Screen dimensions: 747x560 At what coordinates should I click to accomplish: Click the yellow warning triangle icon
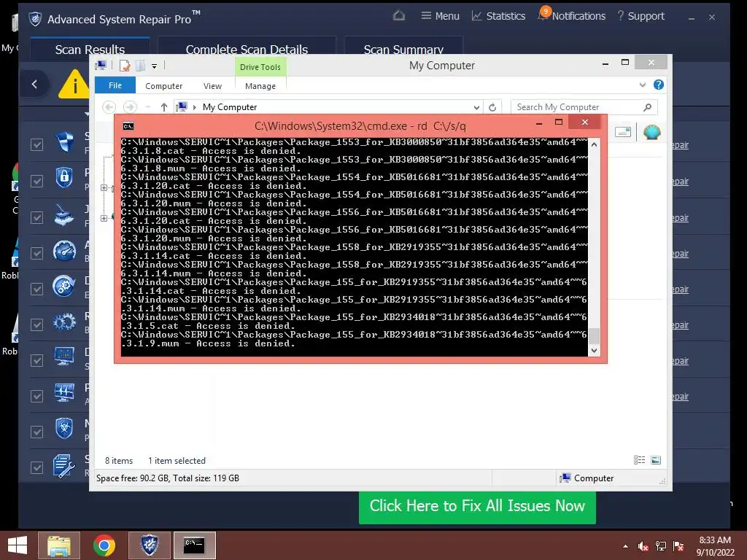point(74,85)
